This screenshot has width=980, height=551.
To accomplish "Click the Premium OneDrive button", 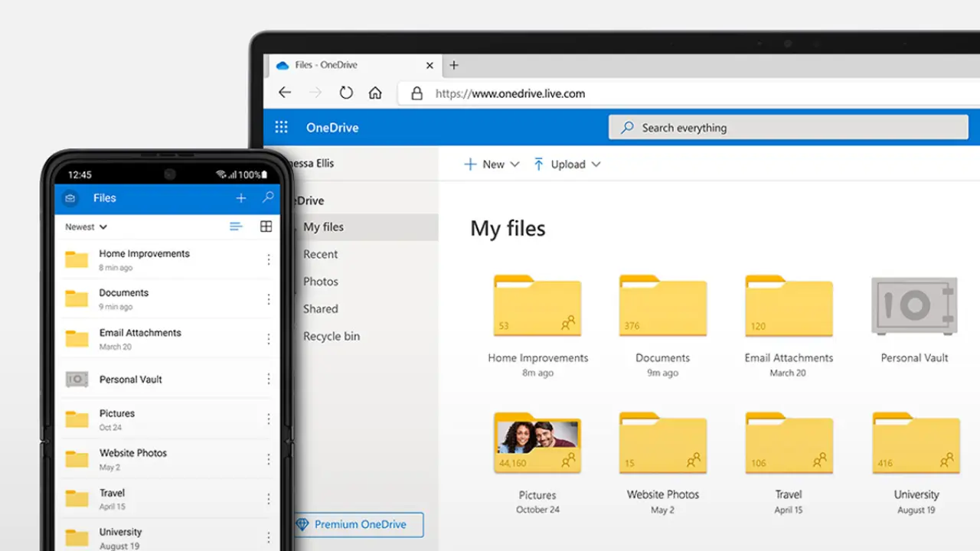I will tap(359, 524).
